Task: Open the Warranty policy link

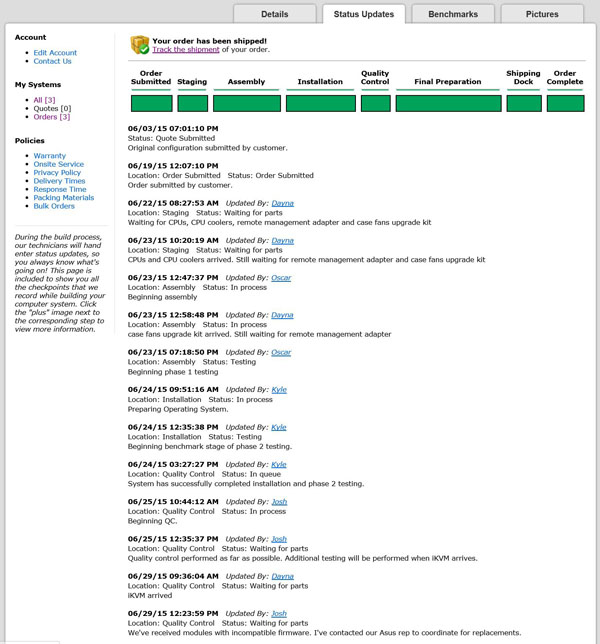Action: 50,156
